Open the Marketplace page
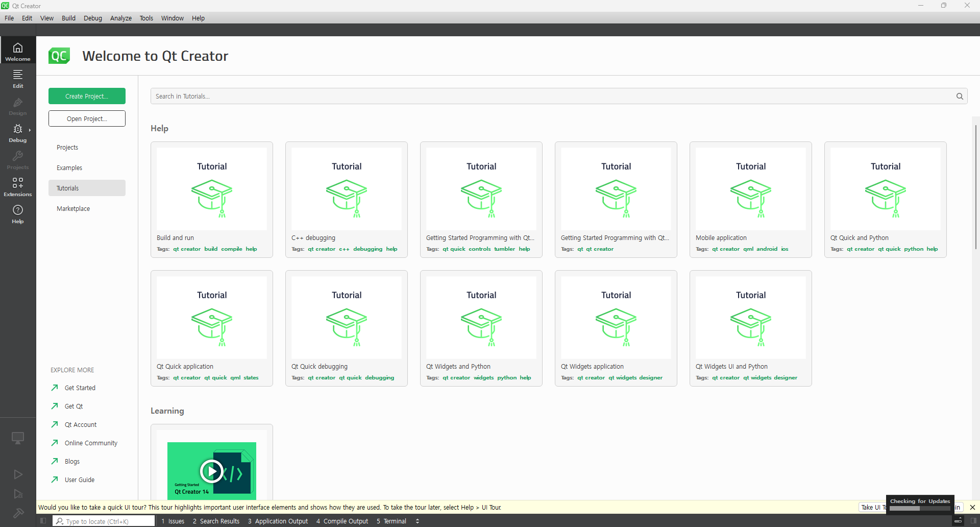 click(87, 208)
